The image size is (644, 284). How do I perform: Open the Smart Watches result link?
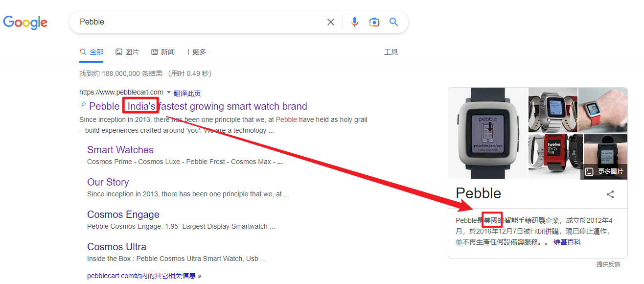tap(120, 149)
